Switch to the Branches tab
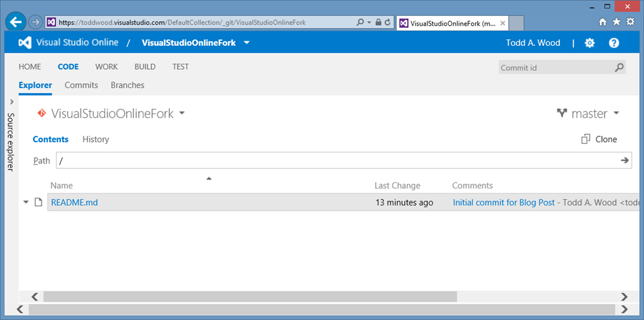The width and height of the screenshot is (644, 320). (x=127, y=86)
